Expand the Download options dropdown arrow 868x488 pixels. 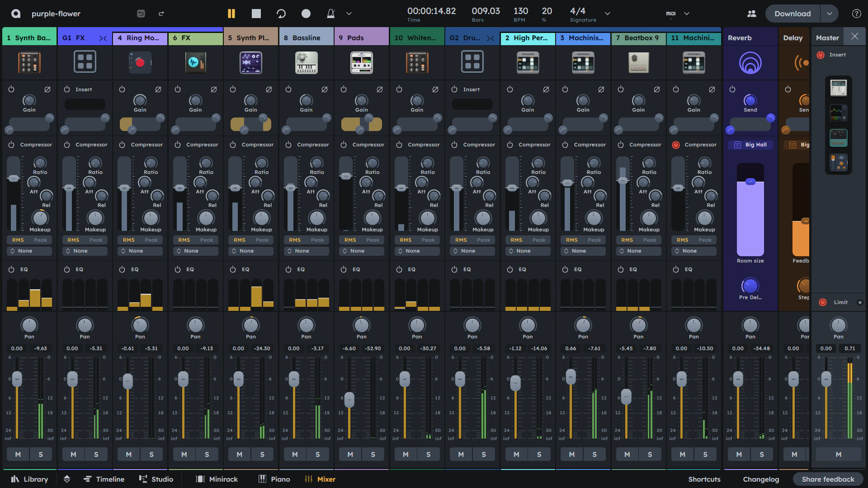(x=830, y=14)
